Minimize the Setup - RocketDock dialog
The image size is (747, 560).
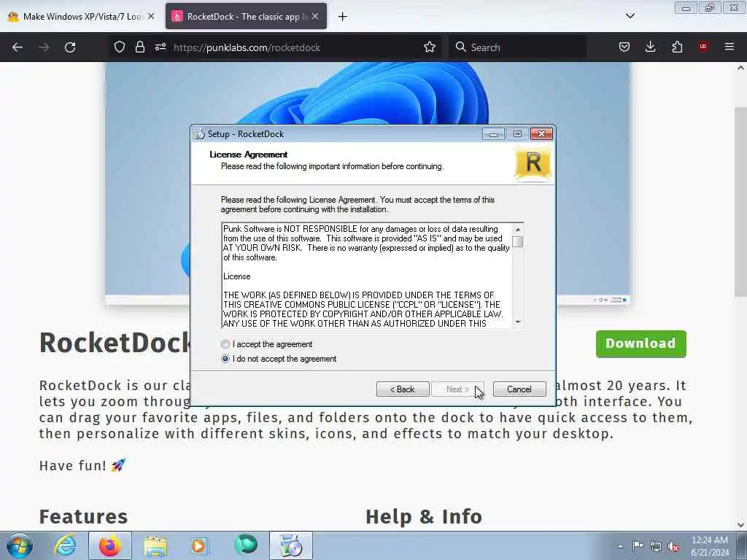click(494, 134)
